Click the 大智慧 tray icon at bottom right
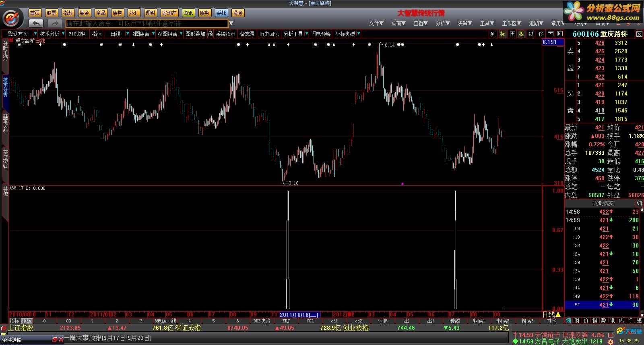Screen dimensions: 644x345 (x=629, y=331)
